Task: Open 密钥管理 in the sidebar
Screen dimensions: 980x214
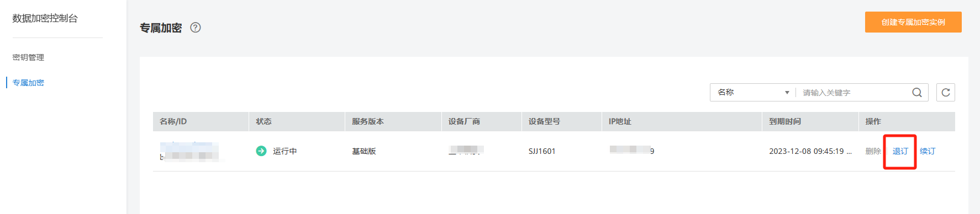Action: [28, 57]
